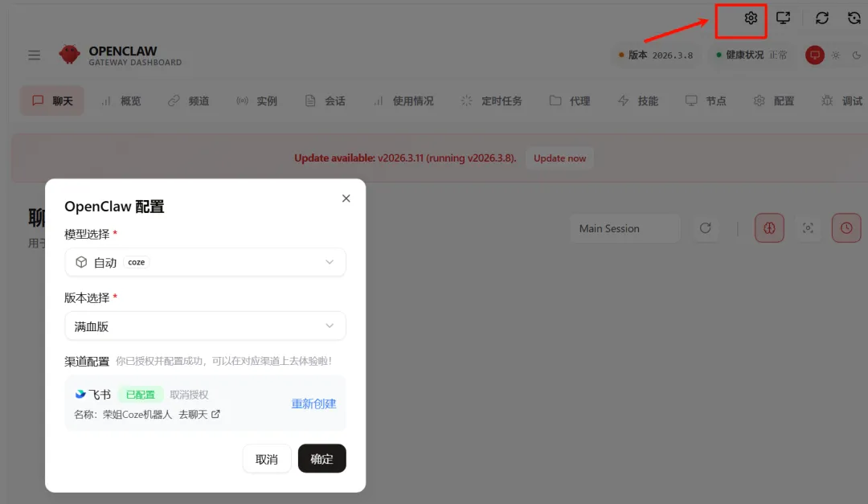Click the Update now button
This screenshot has width=868, height=504.
[x=559, y=158]
